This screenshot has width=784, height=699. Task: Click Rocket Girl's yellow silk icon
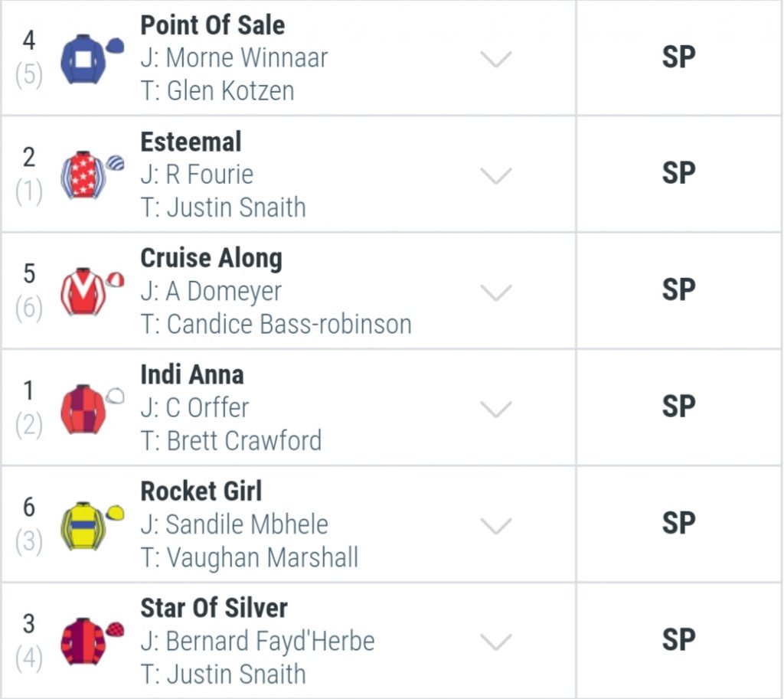coord(92,525)
